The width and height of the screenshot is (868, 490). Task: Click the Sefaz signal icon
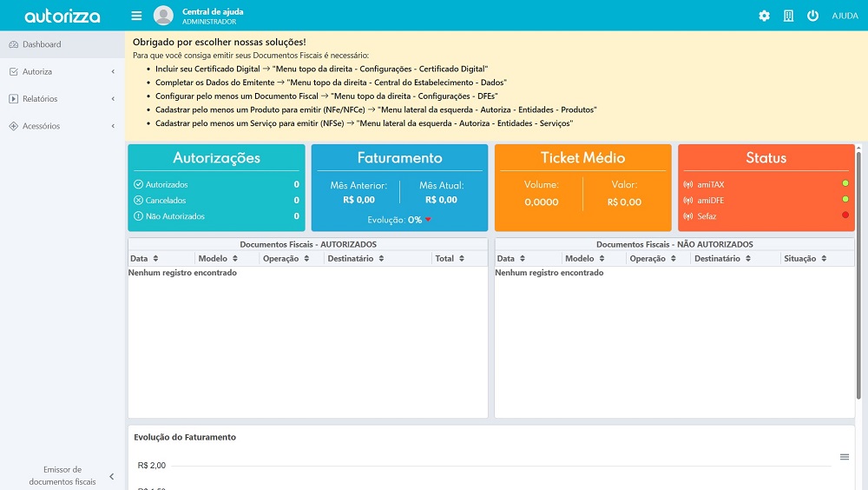point(688,216)
